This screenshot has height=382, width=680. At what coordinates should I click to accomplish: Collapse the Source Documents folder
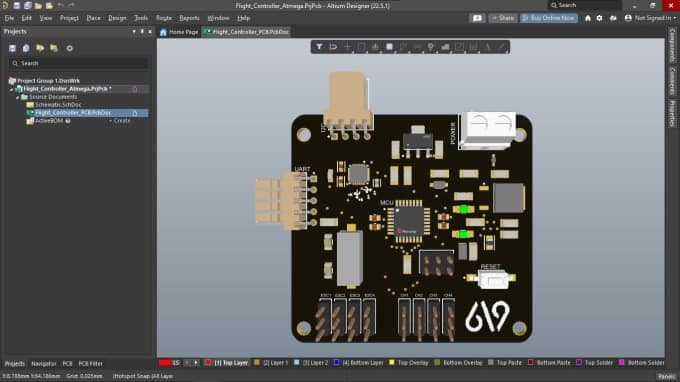(18, 97)
